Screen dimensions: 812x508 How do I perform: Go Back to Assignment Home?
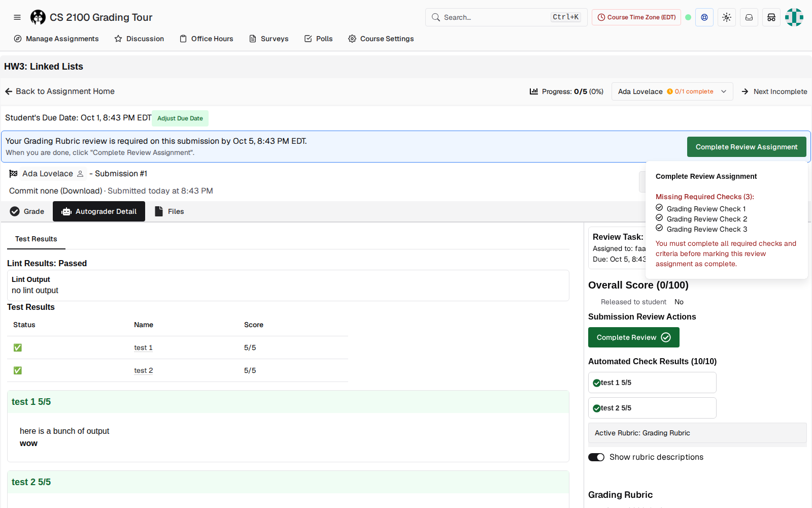point(60,91)
